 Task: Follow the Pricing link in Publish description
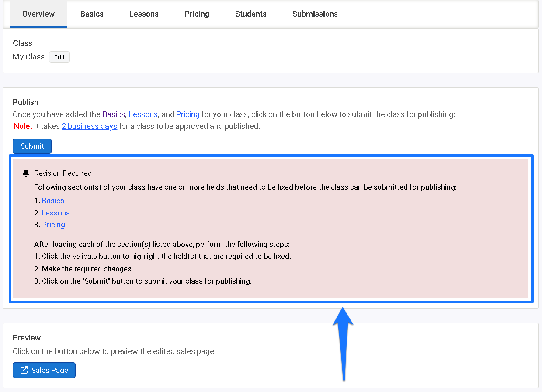point(188,114)
